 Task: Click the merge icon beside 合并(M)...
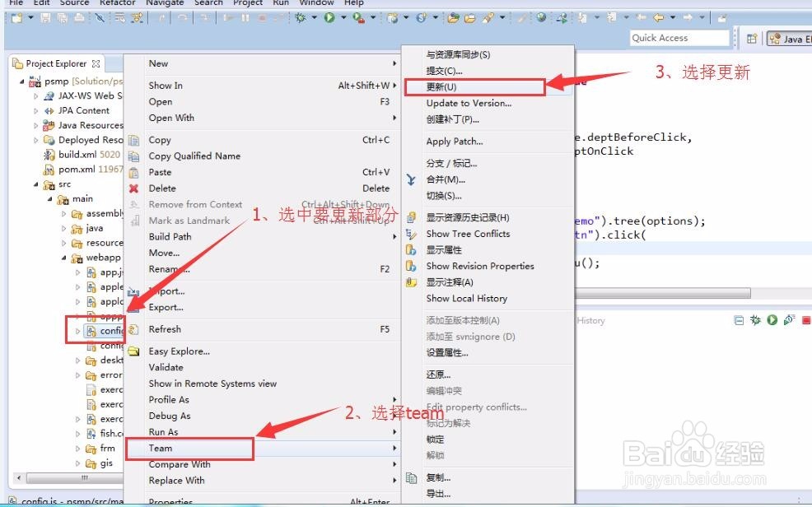411,179
